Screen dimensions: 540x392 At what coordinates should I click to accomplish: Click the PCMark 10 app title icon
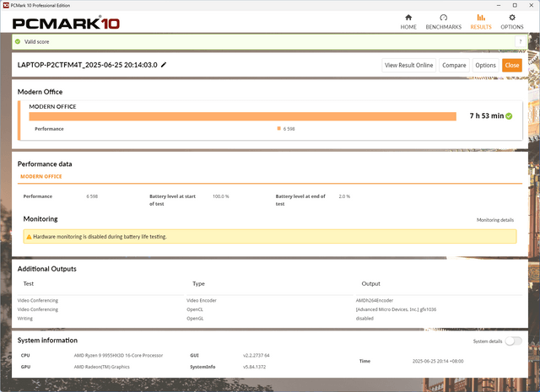[x=6, y=5]
